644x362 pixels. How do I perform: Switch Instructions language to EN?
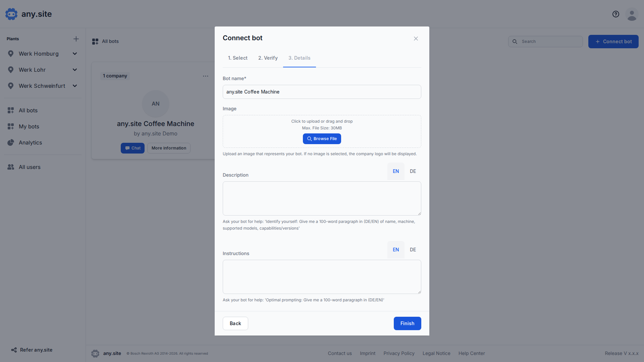(396, 250)
